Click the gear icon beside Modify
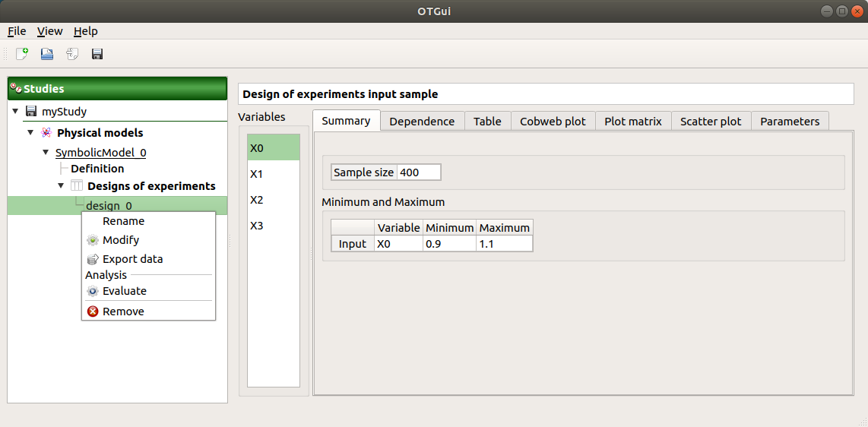868x427 pixels. (93, 240)
